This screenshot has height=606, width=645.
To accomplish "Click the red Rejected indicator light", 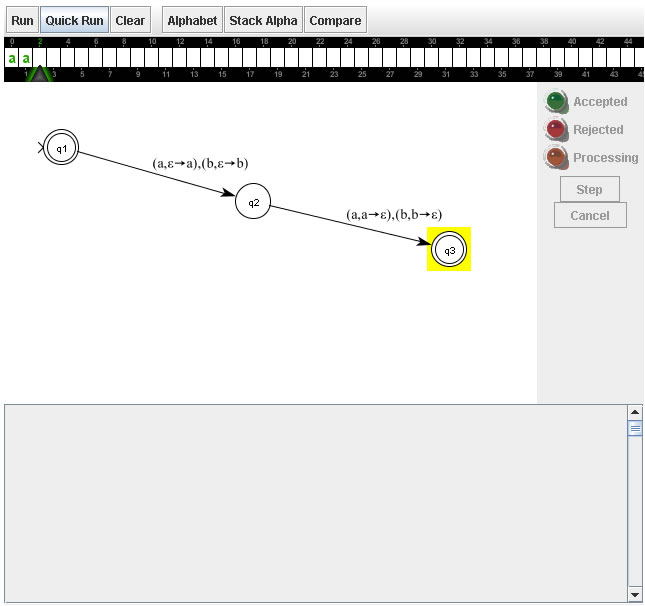I will (556, 129).
